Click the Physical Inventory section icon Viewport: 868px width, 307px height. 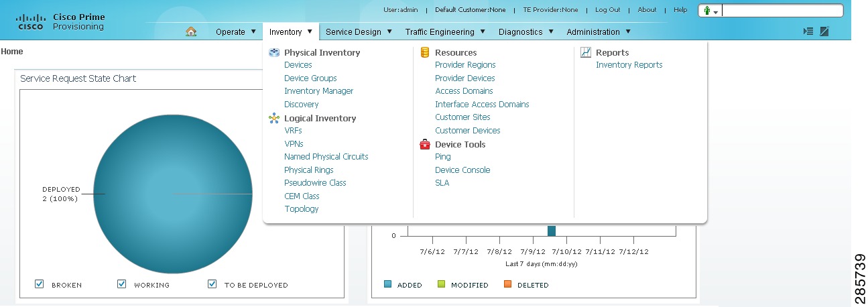pos(273,52)
